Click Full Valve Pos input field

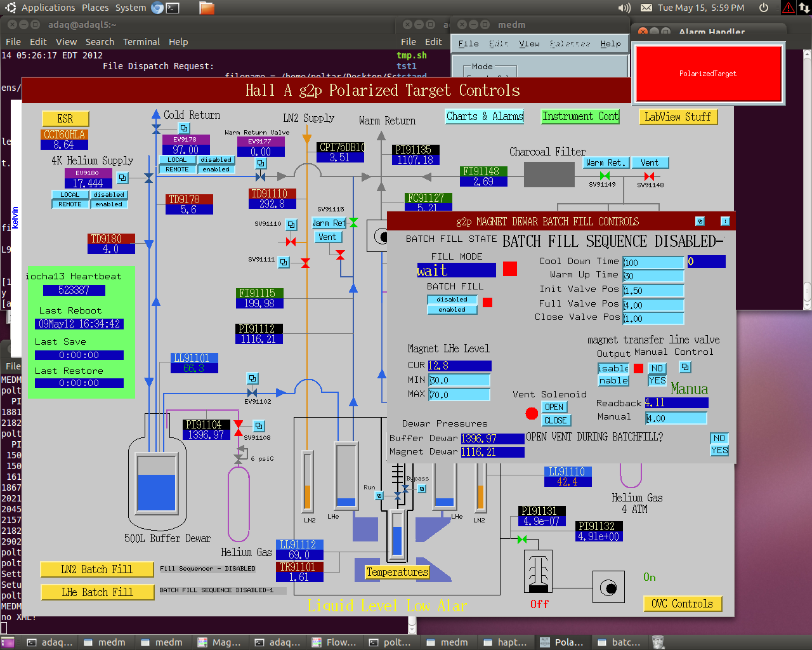tap(653, 305)
